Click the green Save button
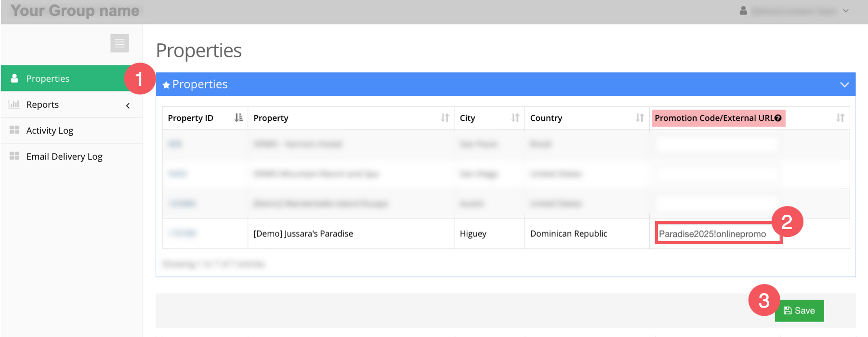The width and height of the screenshot is (868, 337). (x=799, y=311)
